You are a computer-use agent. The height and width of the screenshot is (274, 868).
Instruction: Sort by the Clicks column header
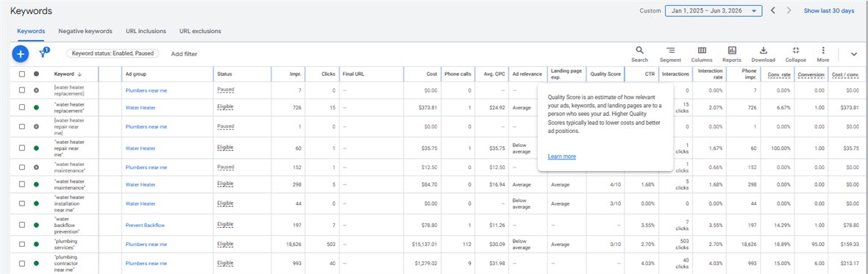pos(328,74)
